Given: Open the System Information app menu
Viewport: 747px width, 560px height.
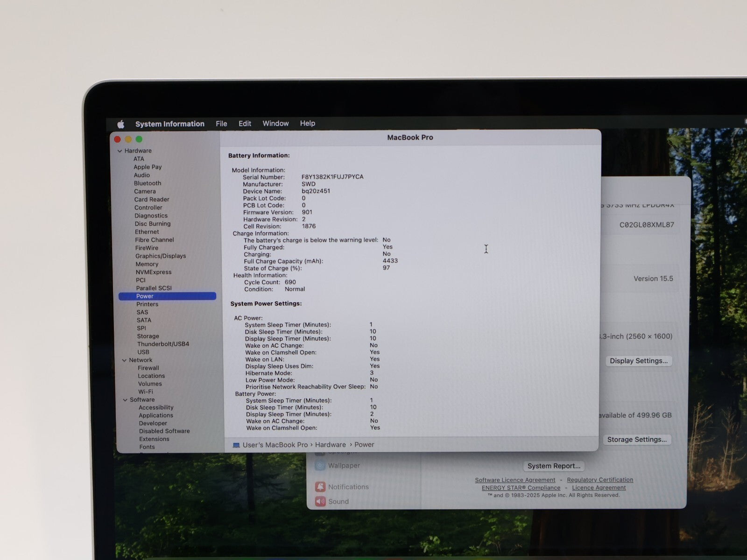Looking at the screenshot, I should [170, 124].
